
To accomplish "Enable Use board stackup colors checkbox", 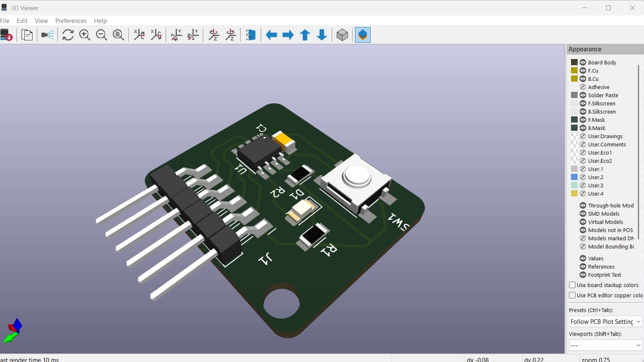I will pyautogui.click(x=572, y=285).
